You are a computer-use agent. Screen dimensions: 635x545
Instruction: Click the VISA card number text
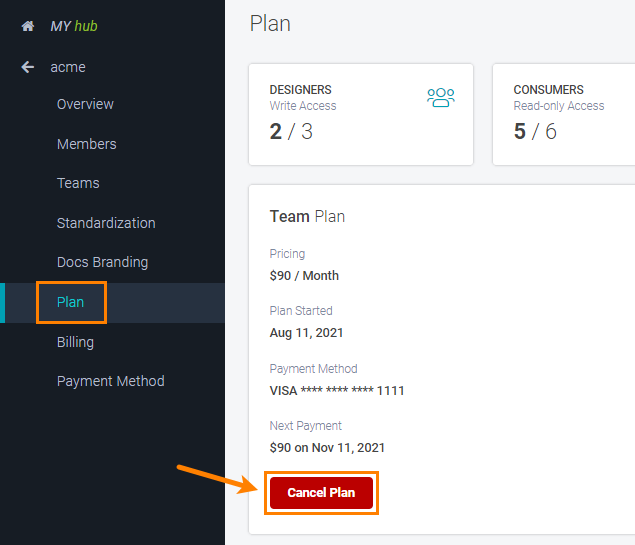[x=337, y=390]
